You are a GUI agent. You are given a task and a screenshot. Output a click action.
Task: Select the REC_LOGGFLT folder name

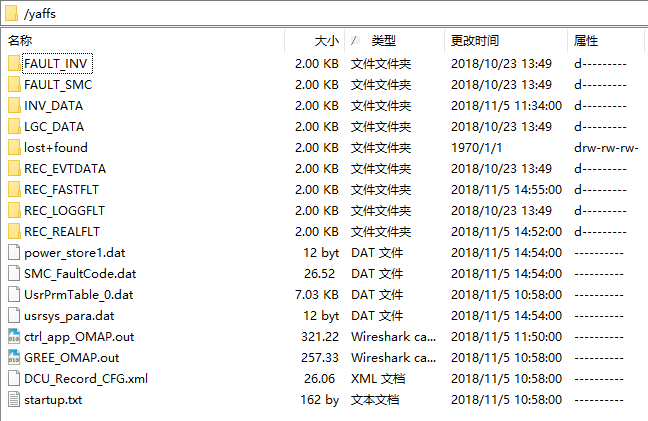pyautogui.click(x=64, y=211)
